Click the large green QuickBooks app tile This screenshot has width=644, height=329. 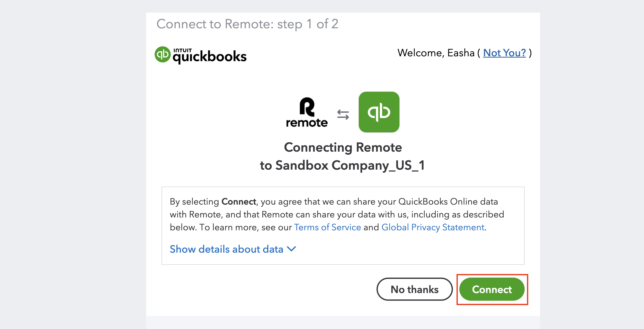(x=379, y=112)
